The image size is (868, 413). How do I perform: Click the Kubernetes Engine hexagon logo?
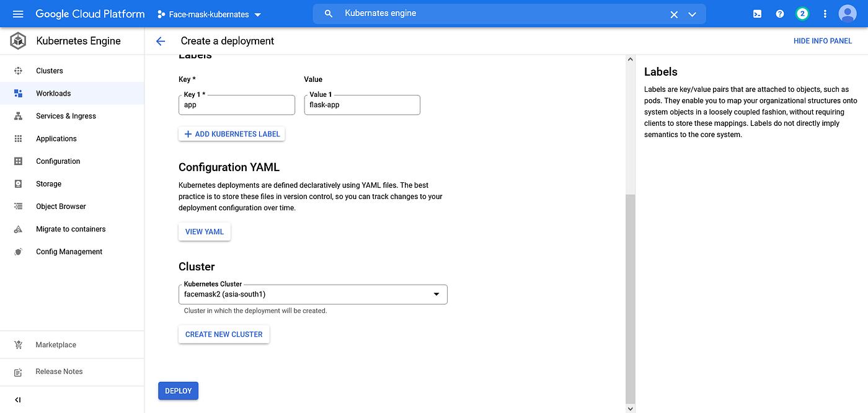18,41
